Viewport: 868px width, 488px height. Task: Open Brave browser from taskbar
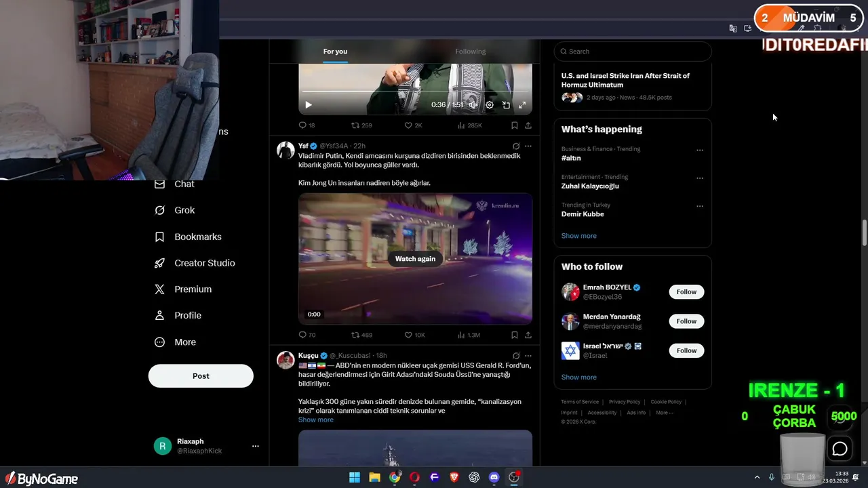(x=454, y=477)
